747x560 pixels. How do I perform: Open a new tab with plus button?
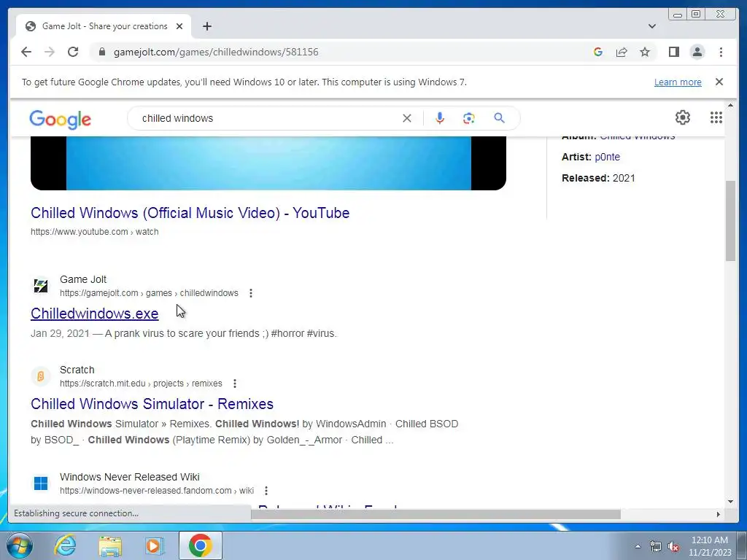click(206, 26)
